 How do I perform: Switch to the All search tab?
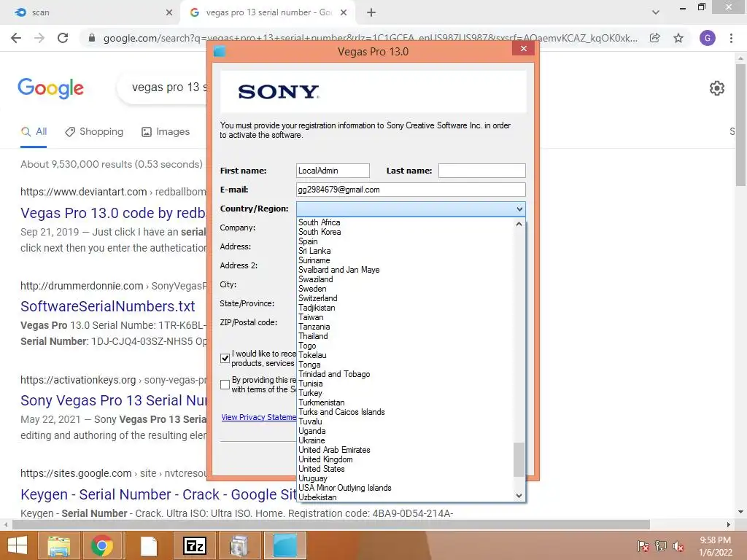34,132
